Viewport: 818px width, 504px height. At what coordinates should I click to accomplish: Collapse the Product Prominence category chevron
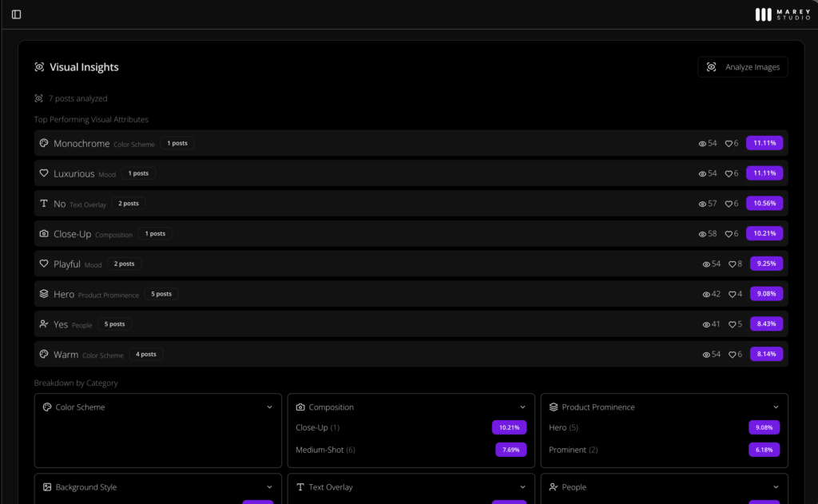click(x=776, y=407)
